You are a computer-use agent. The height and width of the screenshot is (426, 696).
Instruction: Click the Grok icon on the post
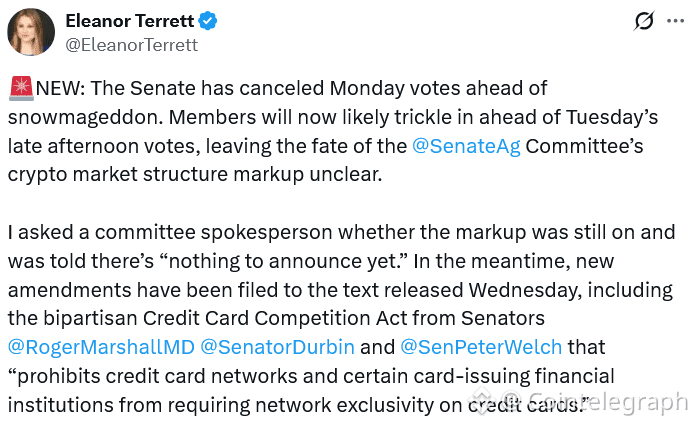[646, 21]
